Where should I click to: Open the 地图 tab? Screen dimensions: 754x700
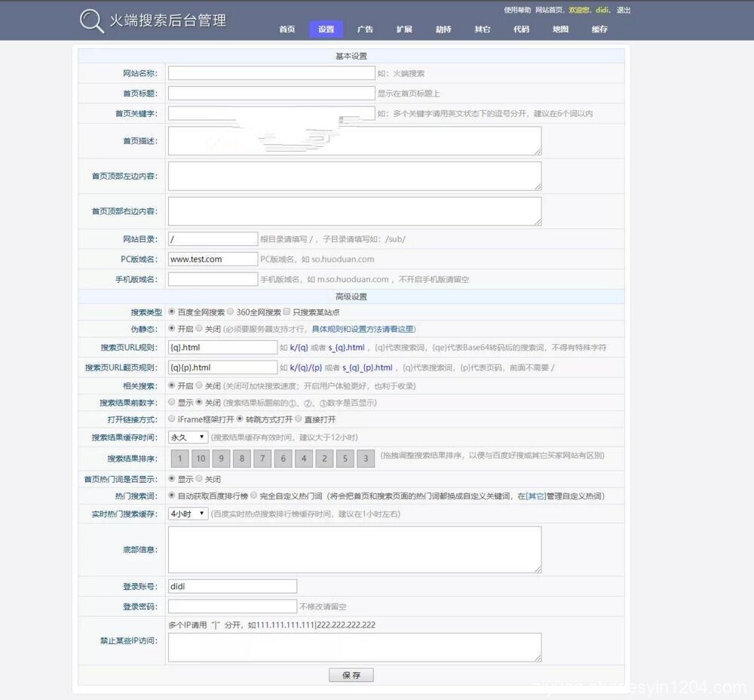point(560,29)
